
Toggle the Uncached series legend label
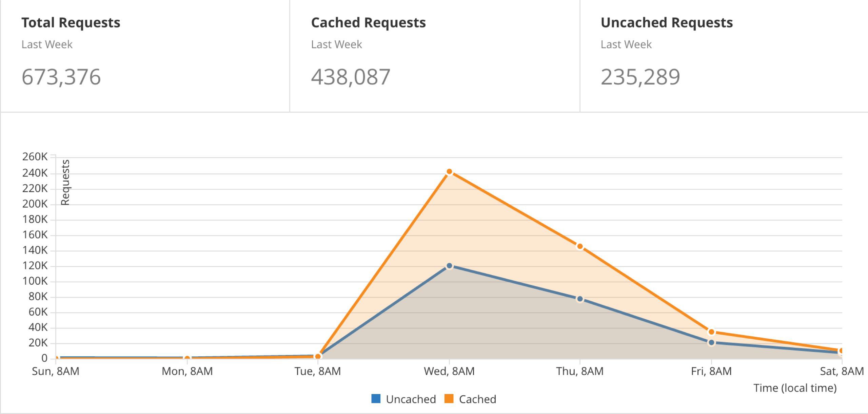click(x=411, y=399)
